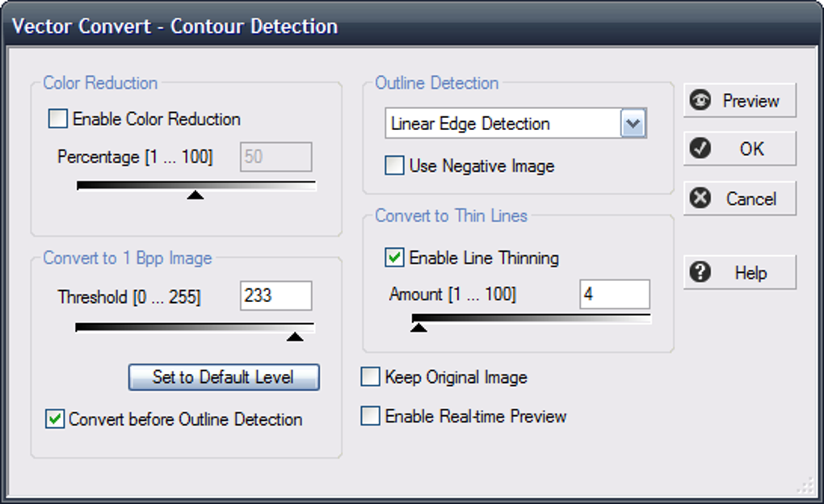Click the X icon on Cancel button
The height and width of the screenshot is (504, 824).
pos(700,198)
